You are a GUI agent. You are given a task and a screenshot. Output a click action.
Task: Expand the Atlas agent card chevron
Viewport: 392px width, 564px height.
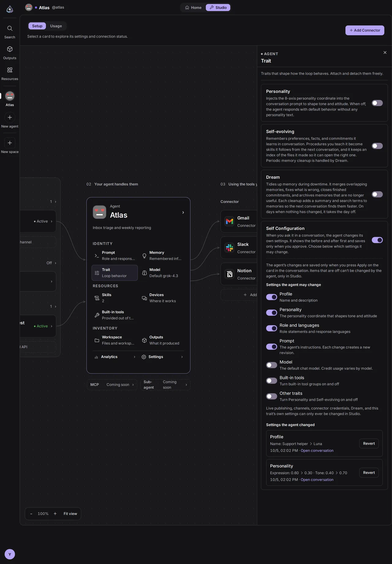click(183, 212)
